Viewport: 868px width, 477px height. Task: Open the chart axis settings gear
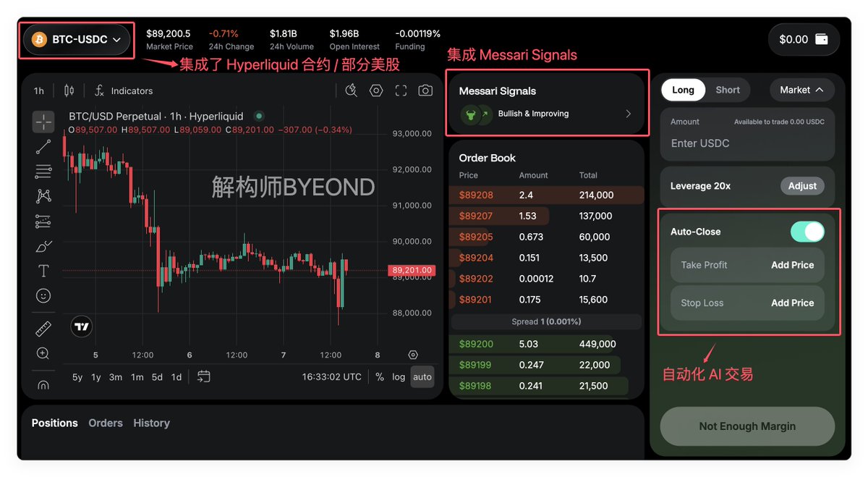tap(413, 355)
